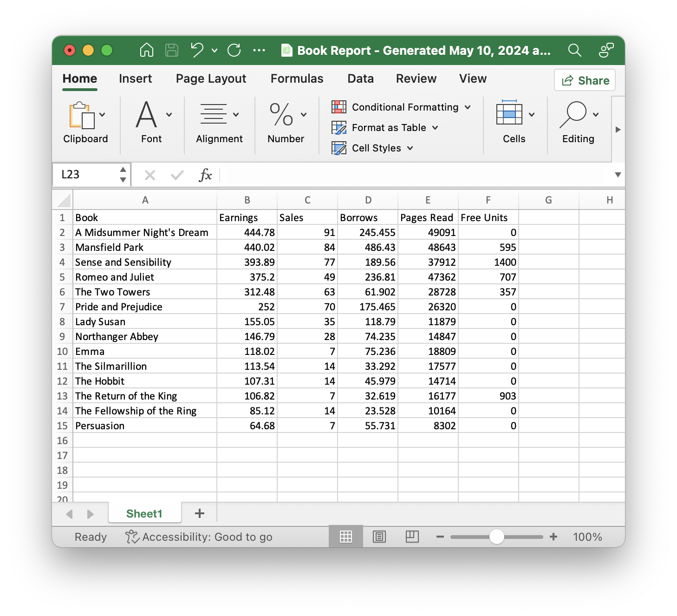Image resolution: width=677 pixels, height=616 pixels.
Task: Click the Name Box stepper arrows
Action: [123, 175]
